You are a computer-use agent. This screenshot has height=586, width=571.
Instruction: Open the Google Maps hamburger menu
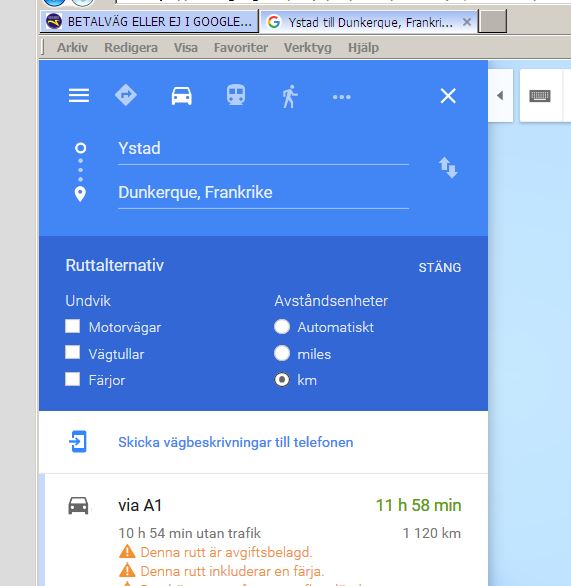(79, 96)
